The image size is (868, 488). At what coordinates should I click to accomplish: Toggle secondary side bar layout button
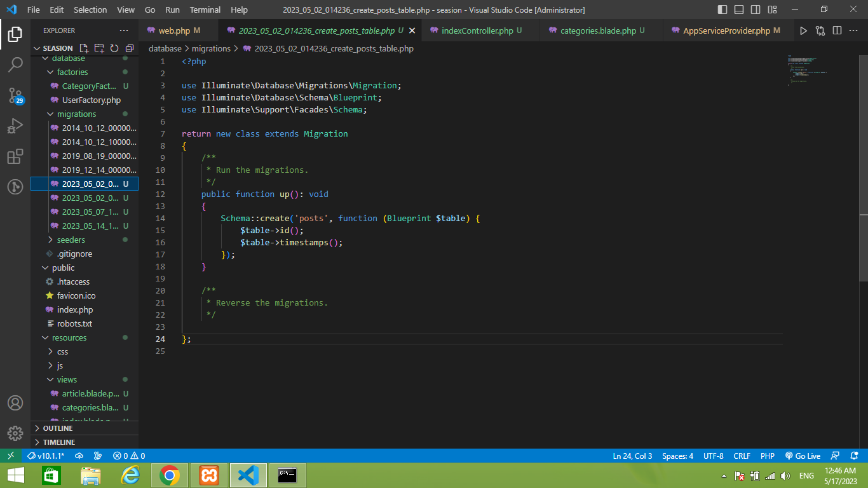tap(756, 10)
